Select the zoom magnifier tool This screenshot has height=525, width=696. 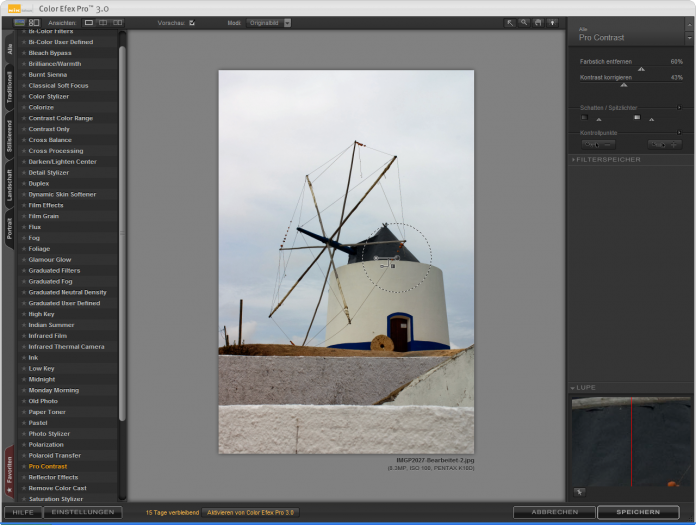click(523, 22)
